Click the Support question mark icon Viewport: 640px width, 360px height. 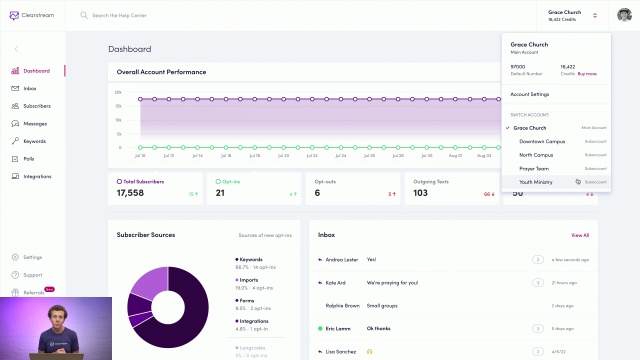click(15, 275)
